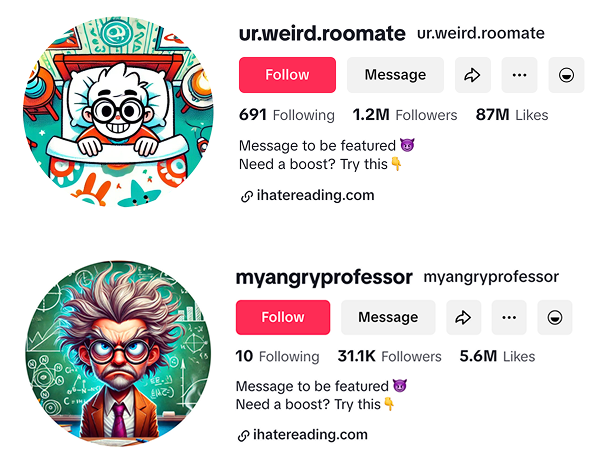Screen dimensions: 610x463
Task: Open three-dot more menu for ur.weird.roomate
Action: tap(519, 75)
